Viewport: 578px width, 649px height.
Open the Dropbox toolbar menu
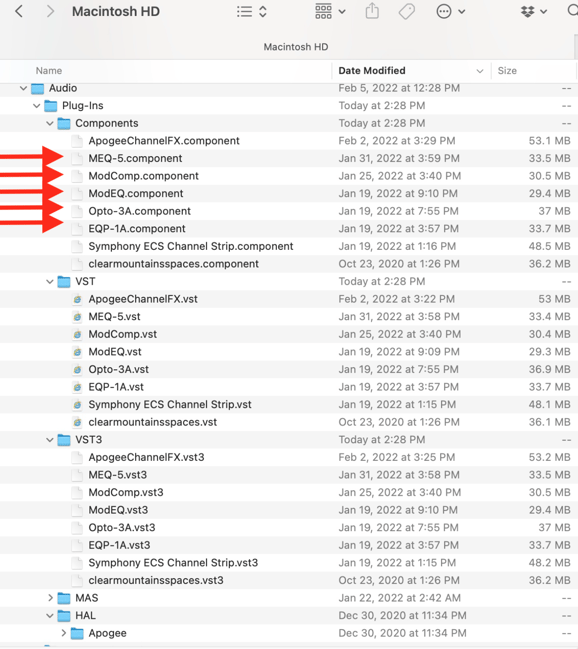point(534,12)
